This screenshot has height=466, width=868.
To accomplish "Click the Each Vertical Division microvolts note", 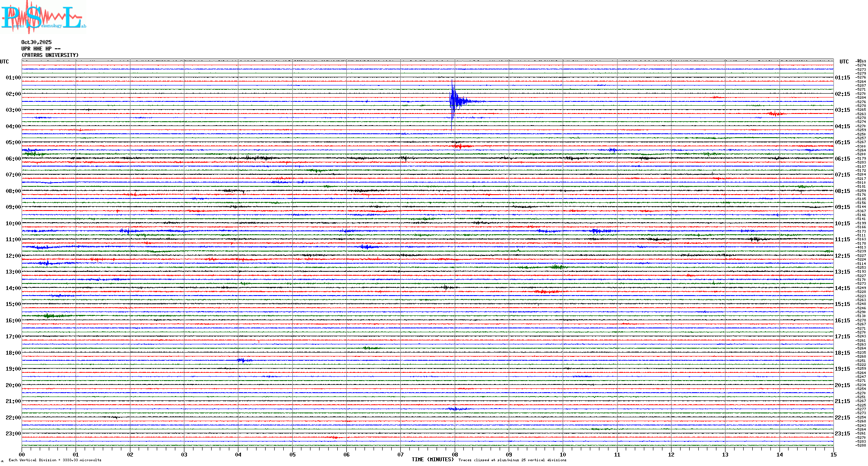I will click(55, 460).
